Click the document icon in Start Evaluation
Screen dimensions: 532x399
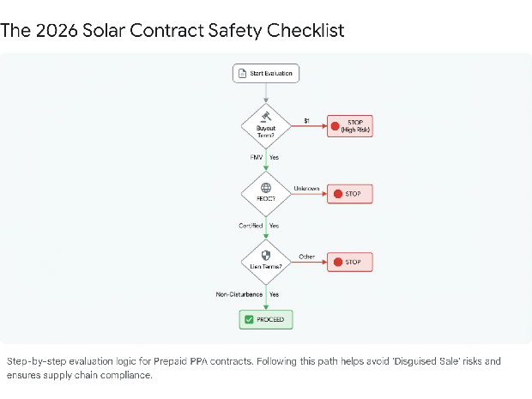[243, 74]
